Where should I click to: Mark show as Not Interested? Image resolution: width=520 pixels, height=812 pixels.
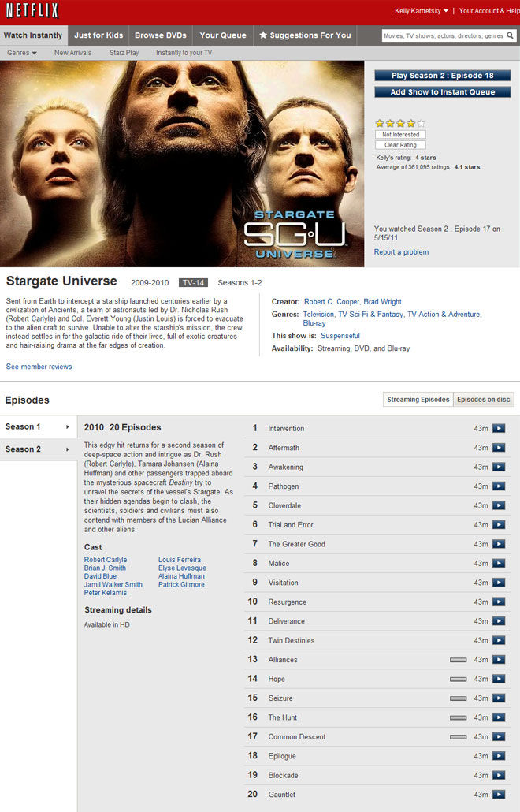coord(400,135)
